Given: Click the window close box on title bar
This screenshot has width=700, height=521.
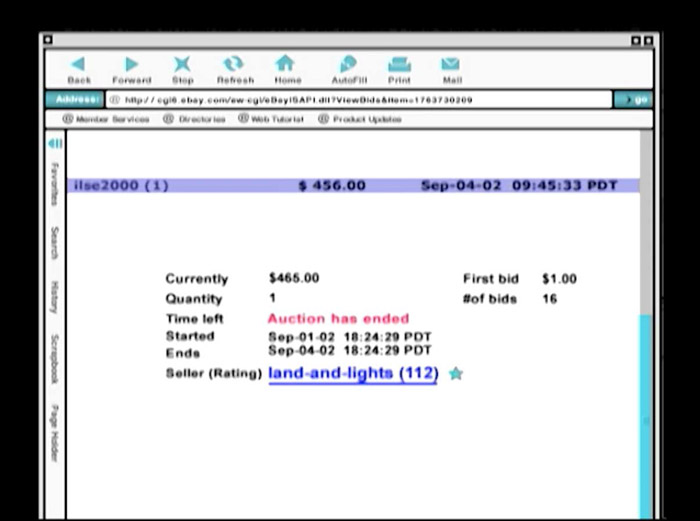Looking at the screenshot, I should [48, 40].
